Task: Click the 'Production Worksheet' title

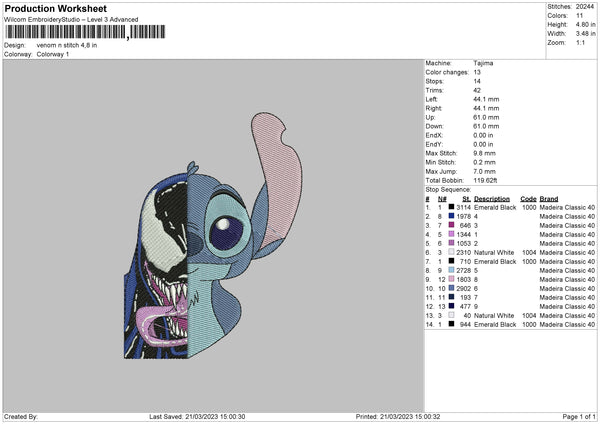Action: (55, 8)
